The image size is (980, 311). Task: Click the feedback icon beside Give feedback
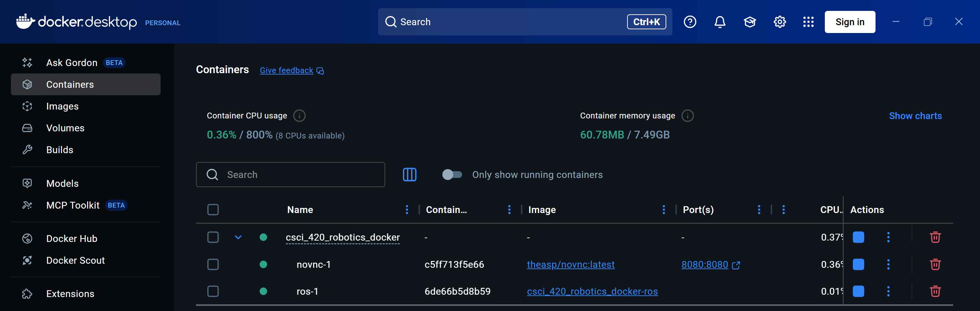click(x=320, y=71)
